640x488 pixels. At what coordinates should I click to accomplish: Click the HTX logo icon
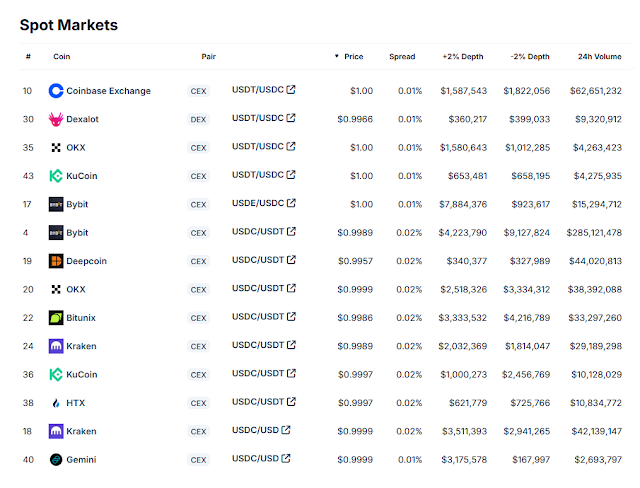[x=56, y=403]
